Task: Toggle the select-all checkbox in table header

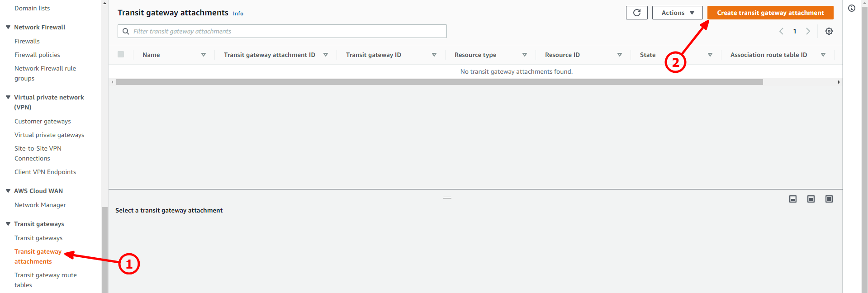Action: point(121,54)
